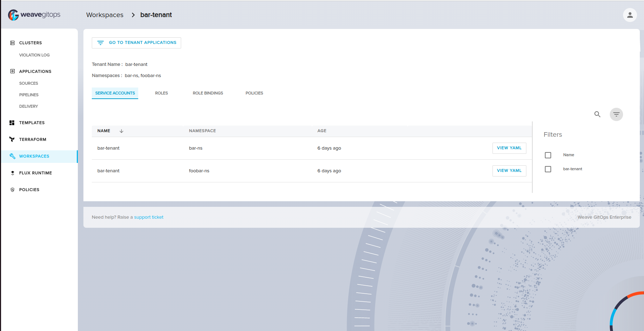The height and width of the screenshot is (331, 644).
Task: Open Sources in the sidebar
Action: click(29, 83)
